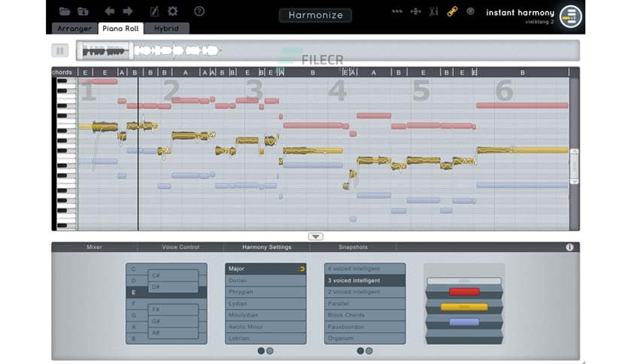Click the Harmonize button

click(315, 15)
